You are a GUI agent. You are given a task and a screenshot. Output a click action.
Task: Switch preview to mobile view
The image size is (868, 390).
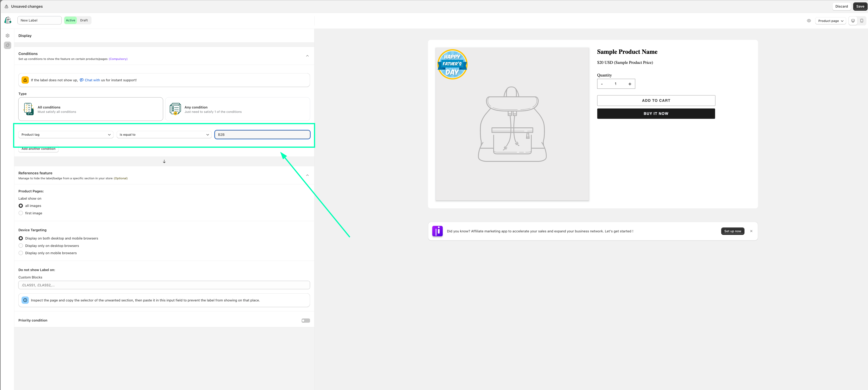click(862, 21)
